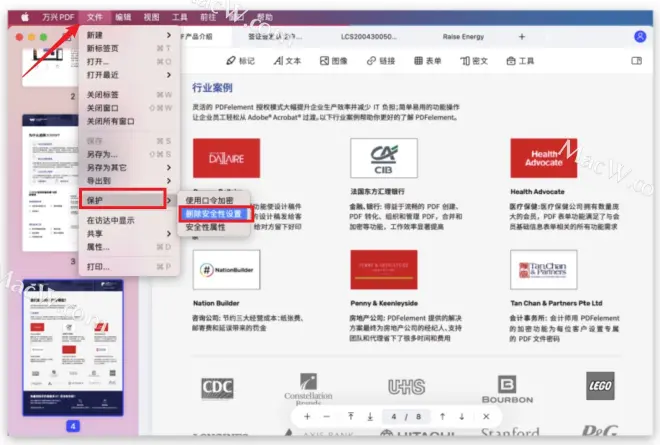This screenshot has width=660, height=445.
Task: Open the Apple menu
Action: tap(25, 17)
